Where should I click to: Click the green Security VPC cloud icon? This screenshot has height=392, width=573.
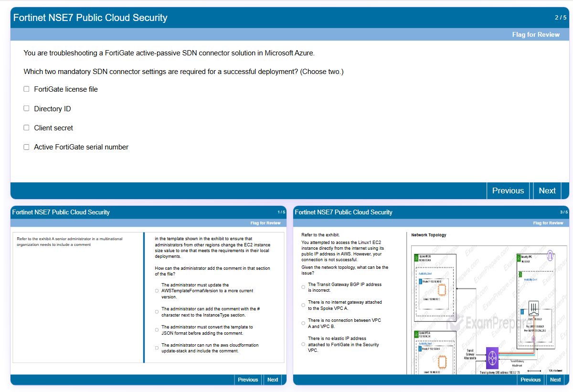[519, 258]
